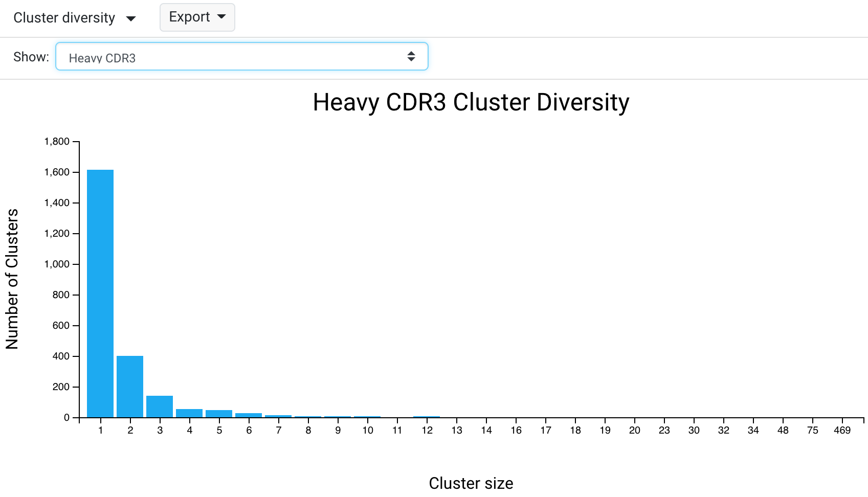This screenshot has height=497, width=868.
Task: Click the bar for cluster size 4
Action: tap(189, 413)
